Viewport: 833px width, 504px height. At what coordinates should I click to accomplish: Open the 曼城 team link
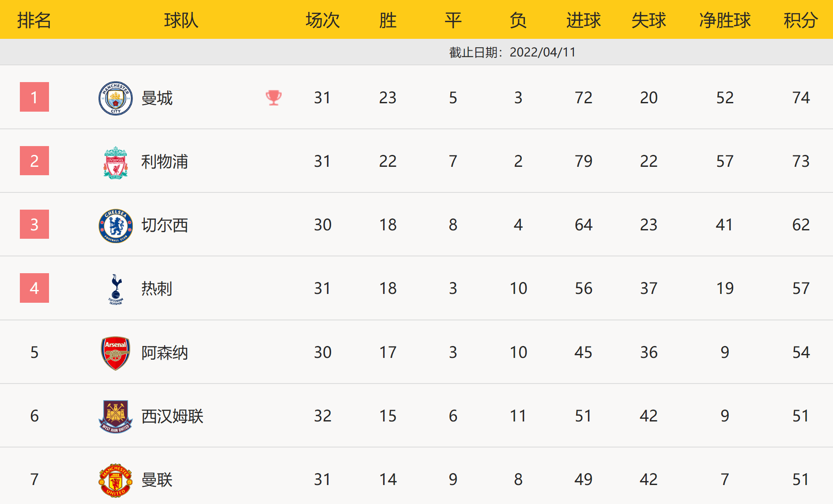pos(157,98)
